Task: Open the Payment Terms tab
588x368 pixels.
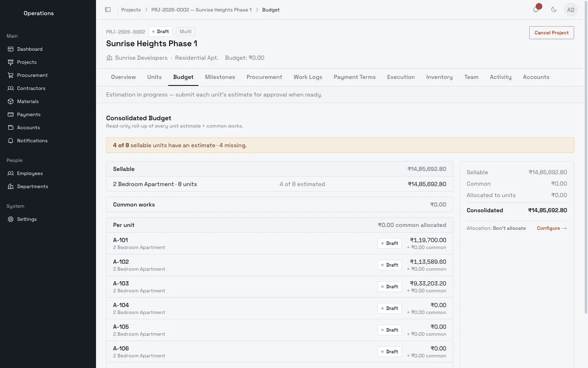Action: coord(354,77)
